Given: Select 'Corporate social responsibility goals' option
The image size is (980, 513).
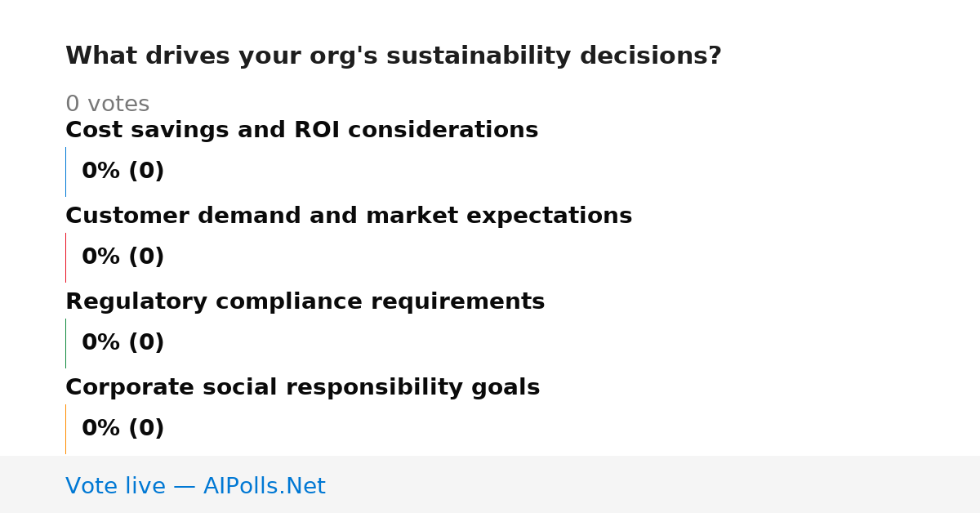Looking at the screenshot, I should 302,387.
